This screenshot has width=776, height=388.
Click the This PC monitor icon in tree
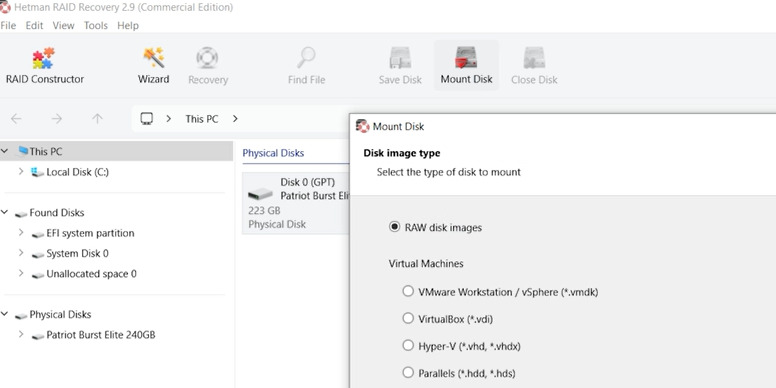(x=23, y=150)
